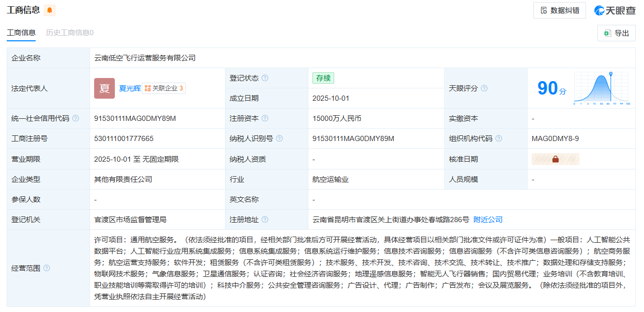Screen dimensions: 644x312
Task: Switch to 历史工商信息 tab
Action: (x=69, y=33)
